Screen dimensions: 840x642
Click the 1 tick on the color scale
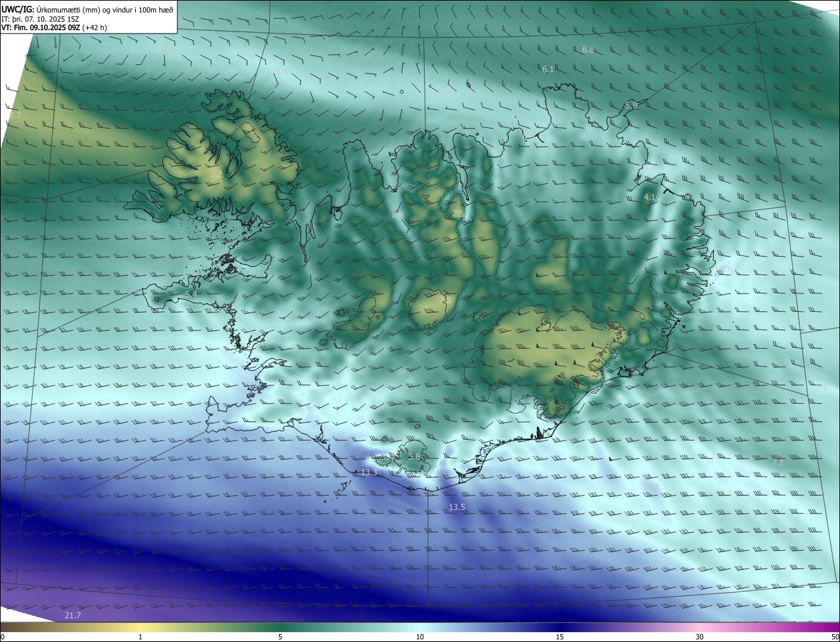[140, 637]
